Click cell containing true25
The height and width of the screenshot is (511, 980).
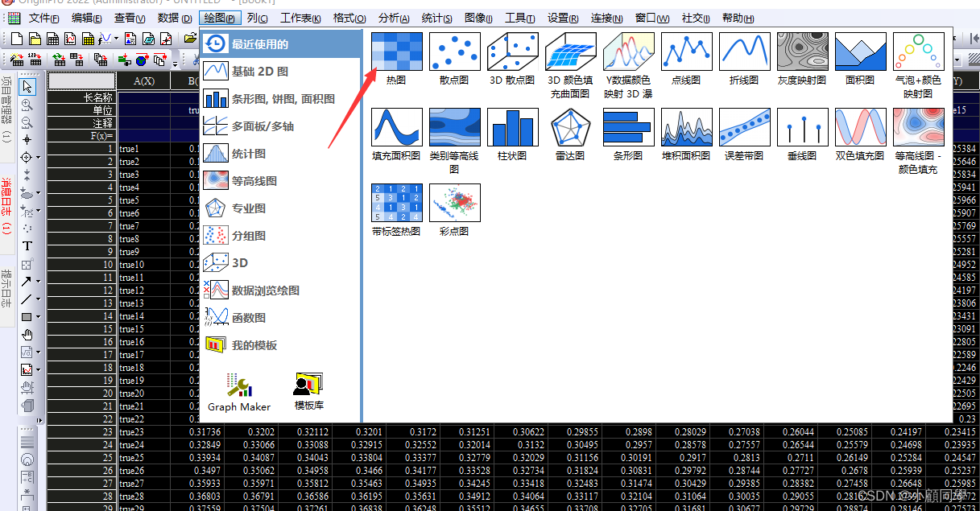144,458
